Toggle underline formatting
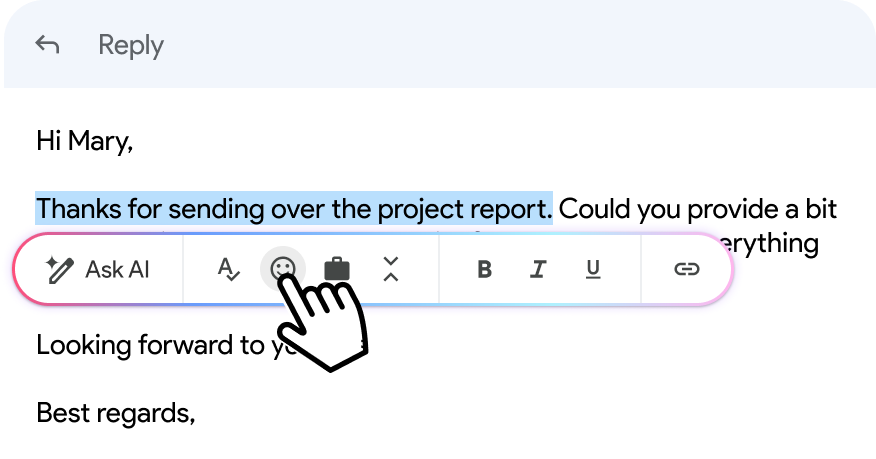The width and height of the screenshot is (876, 459). tap(593, 269)
